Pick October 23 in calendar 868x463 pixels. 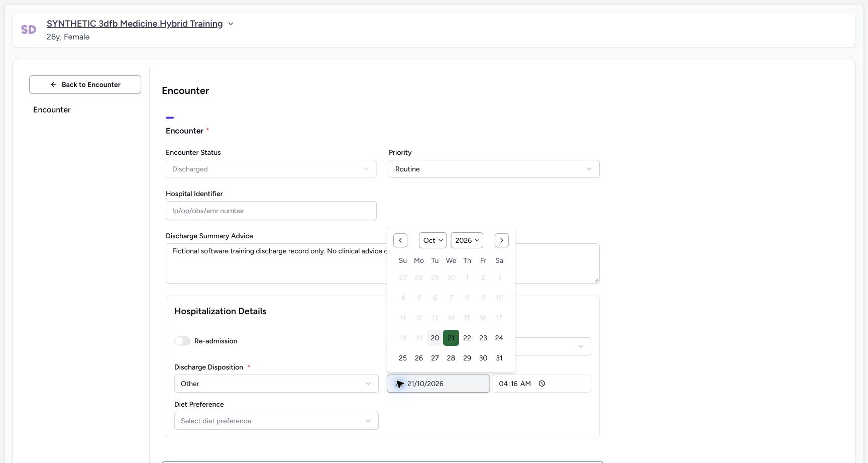coord(483,338)
